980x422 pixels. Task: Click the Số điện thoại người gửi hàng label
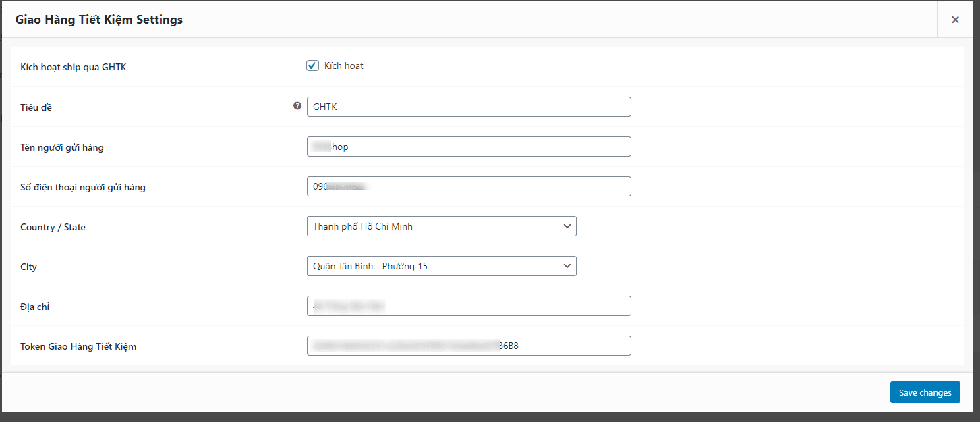83,187
